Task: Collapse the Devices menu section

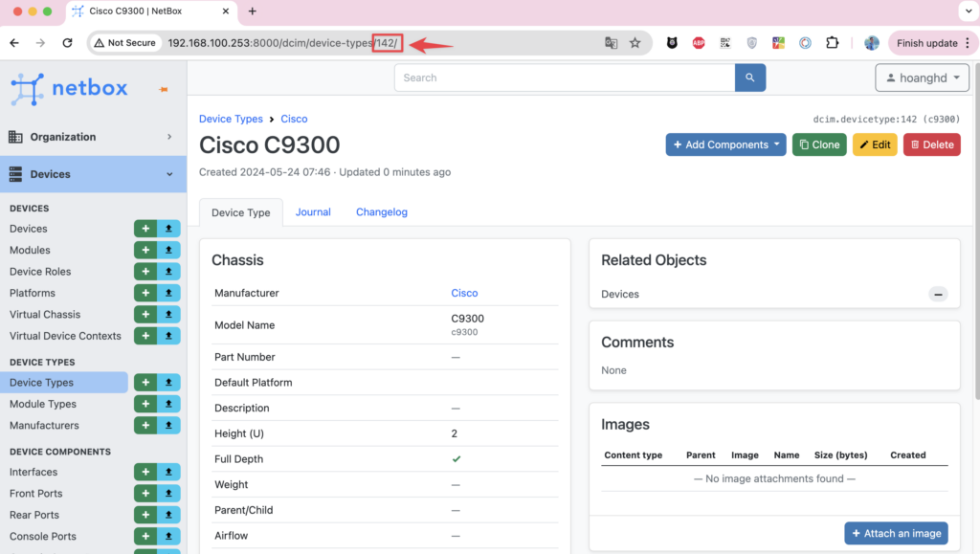Action: coord(93,174)
